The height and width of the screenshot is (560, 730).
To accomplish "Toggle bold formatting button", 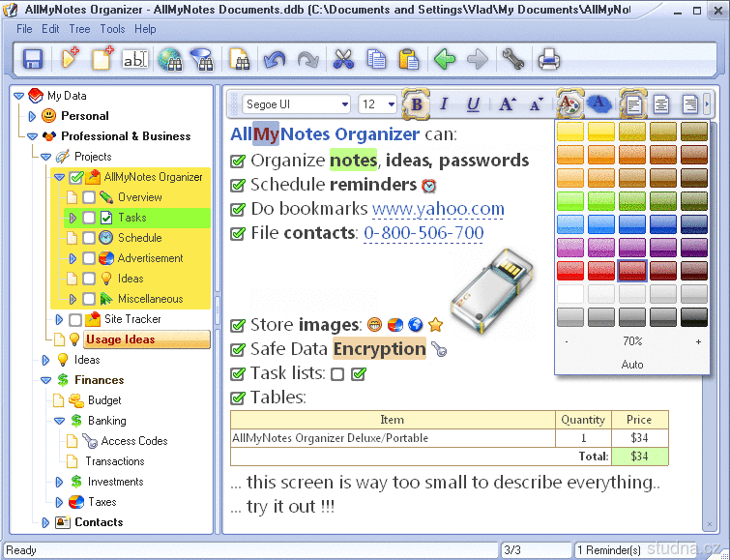I will pyautogui.click(x=416, y=103).
